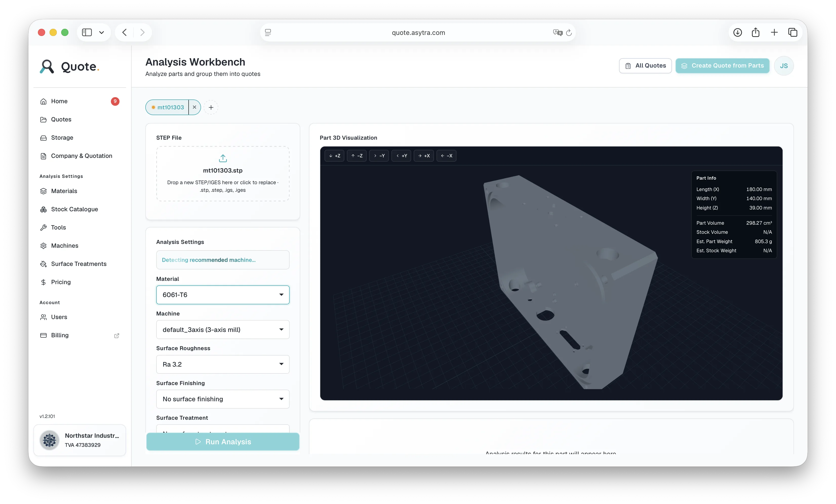Open the Users account page
This screenshot has height=504, width=836.
tap(79, 317)
